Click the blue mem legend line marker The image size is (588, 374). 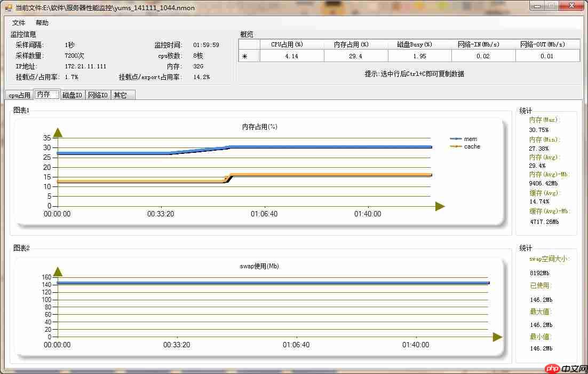(x=456, y=138)
